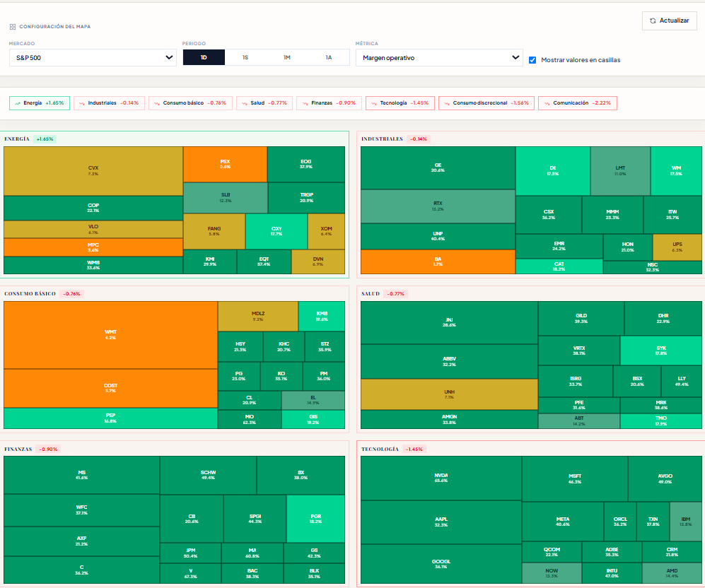This screenshot has width=705, height=588.
Task: Select the LMT tile
Action: 620,171
